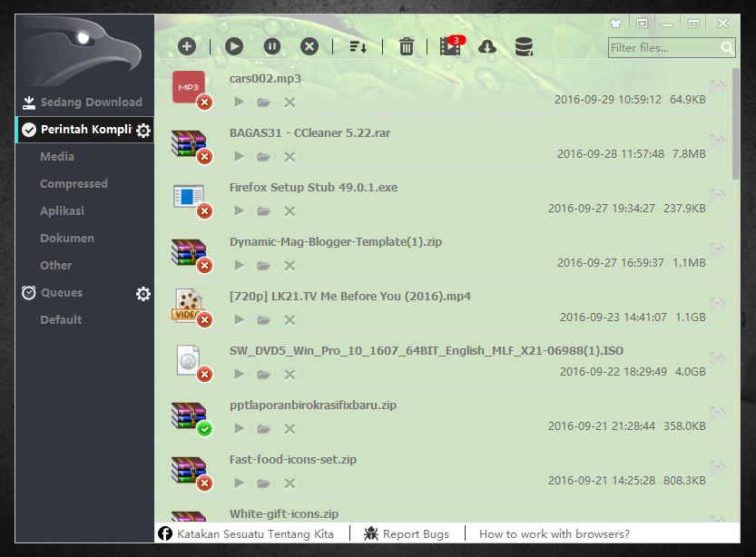Open folder icon for pptlaporanbirokrasifixbaru.zip
The width and height of the screenshot is (756, 557).
click(x=263, y=429)
